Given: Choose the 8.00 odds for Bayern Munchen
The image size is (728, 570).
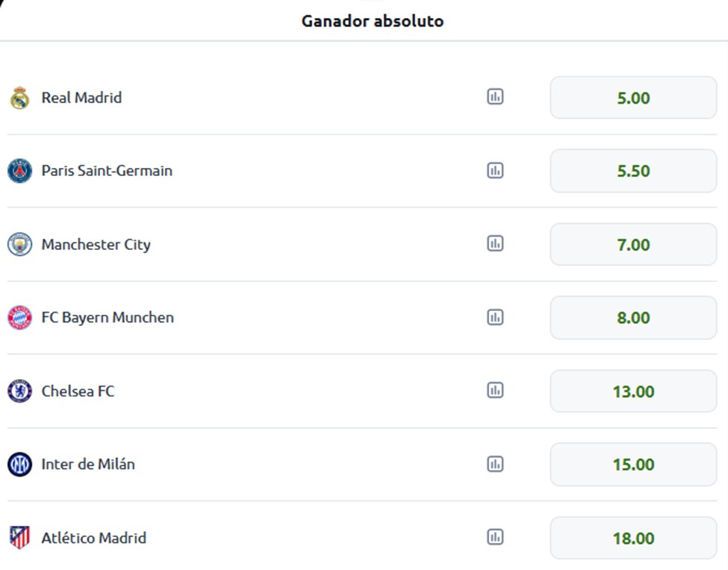Looking at the screenshot, I should click(633, 318).
